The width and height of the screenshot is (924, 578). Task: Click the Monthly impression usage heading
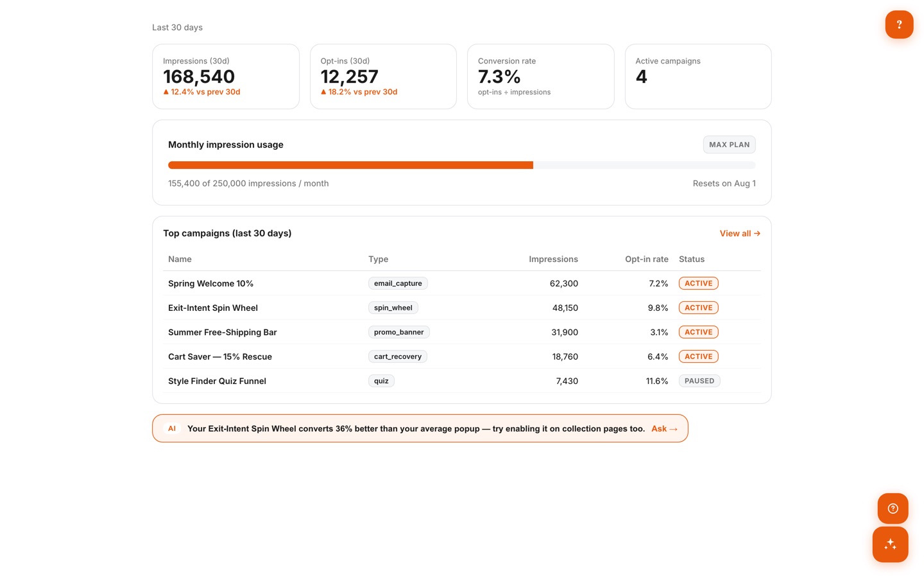tap(226, 144)
